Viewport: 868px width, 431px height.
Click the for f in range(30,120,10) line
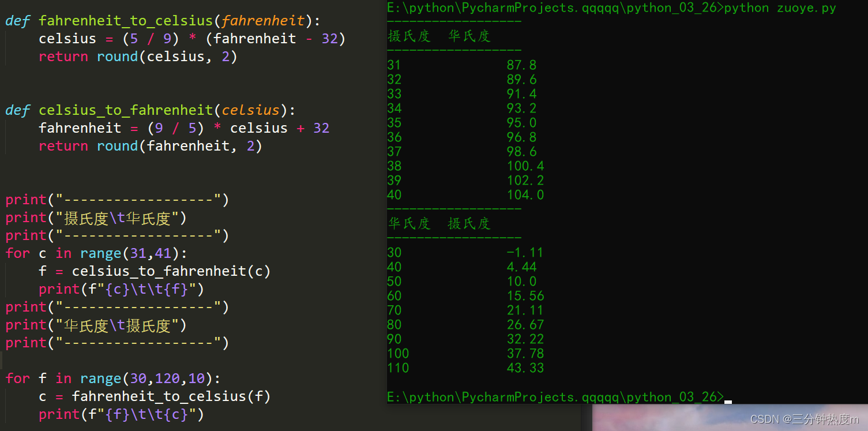tap(113, 378)
